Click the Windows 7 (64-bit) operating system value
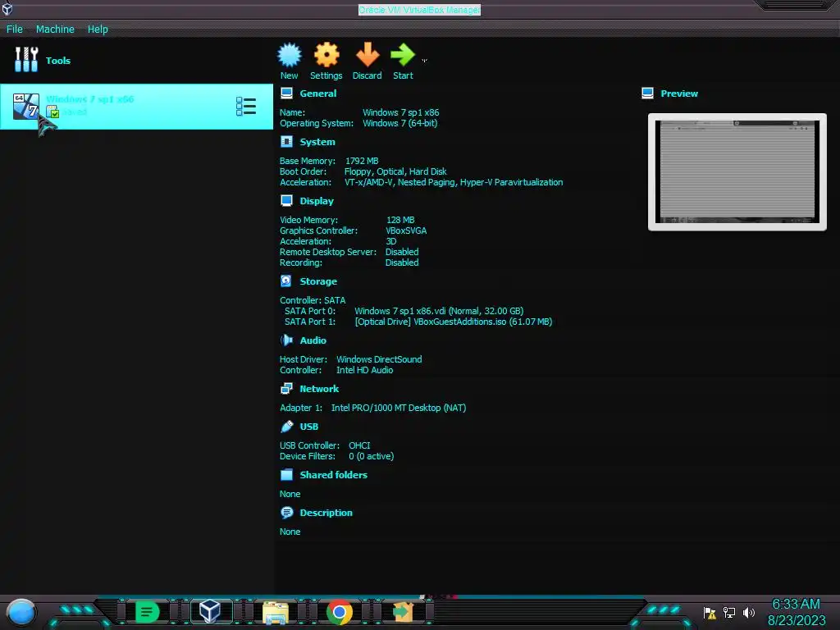The width and height of the screenshot is (840, 630). click(399, 123)
